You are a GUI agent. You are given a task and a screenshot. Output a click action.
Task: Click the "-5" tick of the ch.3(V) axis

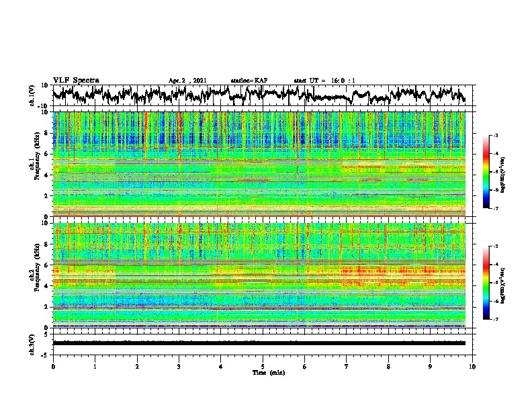point(45,355)
